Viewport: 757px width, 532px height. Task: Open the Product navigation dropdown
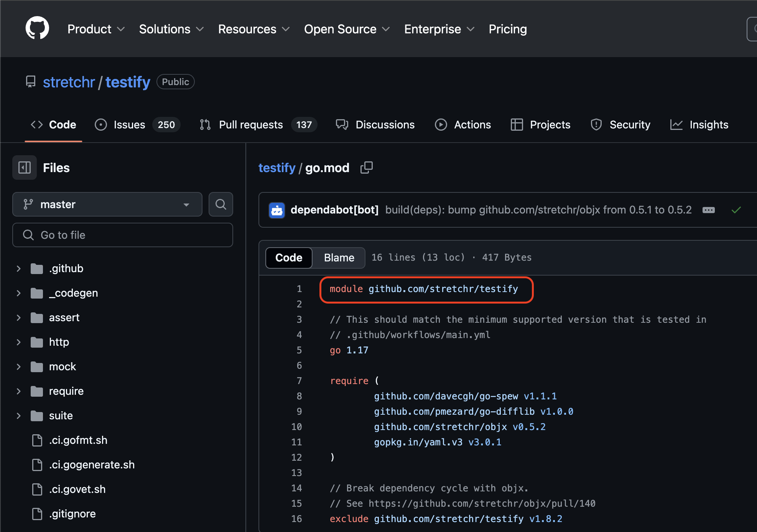(96, 29)
